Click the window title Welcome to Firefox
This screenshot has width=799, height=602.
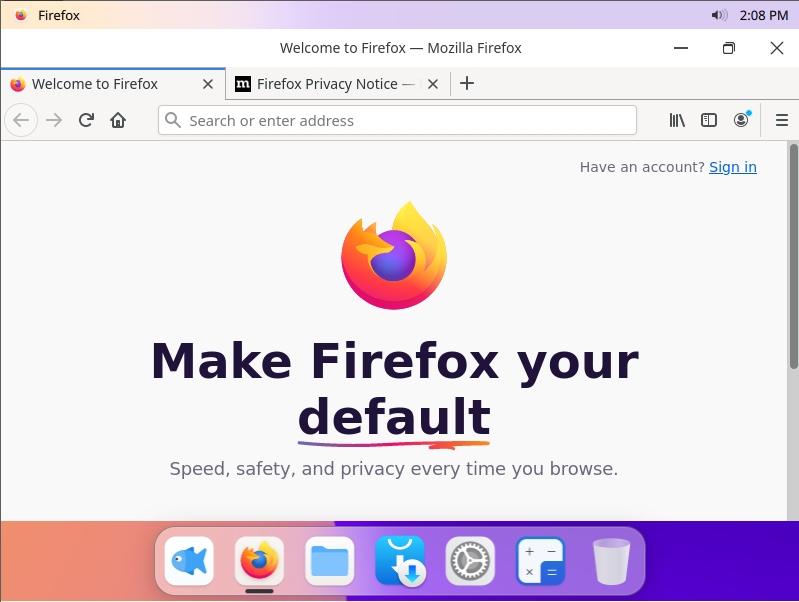[401, 48]
